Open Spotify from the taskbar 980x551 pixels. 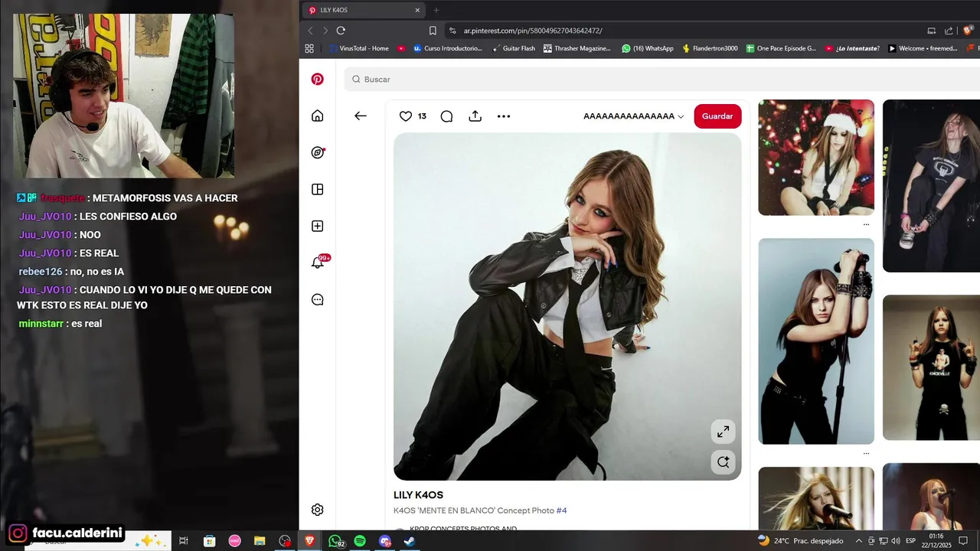(x=360, y=541)
